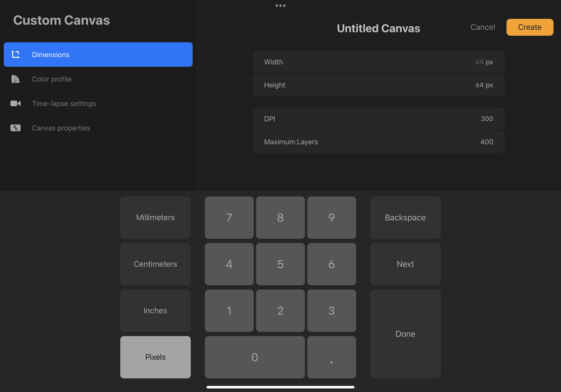
Task: Cancel the custom canvas dialog
Action: click(483, 27)
